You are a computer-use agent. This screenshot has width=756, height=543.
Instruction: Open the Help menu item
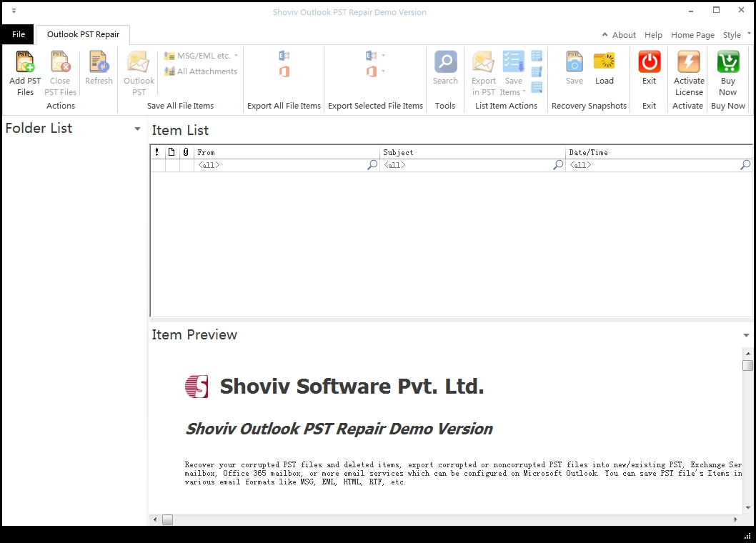click(653, 35)
